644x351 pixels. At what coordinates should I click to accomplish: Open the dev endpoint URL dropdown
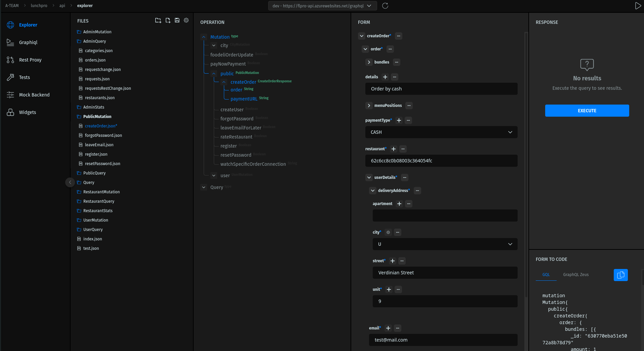click(322, 6)
